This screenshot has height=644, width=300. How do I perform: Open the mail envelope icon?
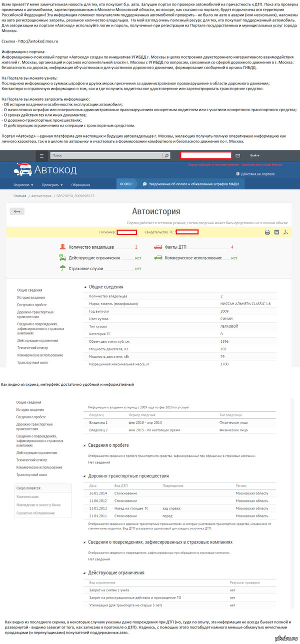pyautogui.click(x=238, y=156)
